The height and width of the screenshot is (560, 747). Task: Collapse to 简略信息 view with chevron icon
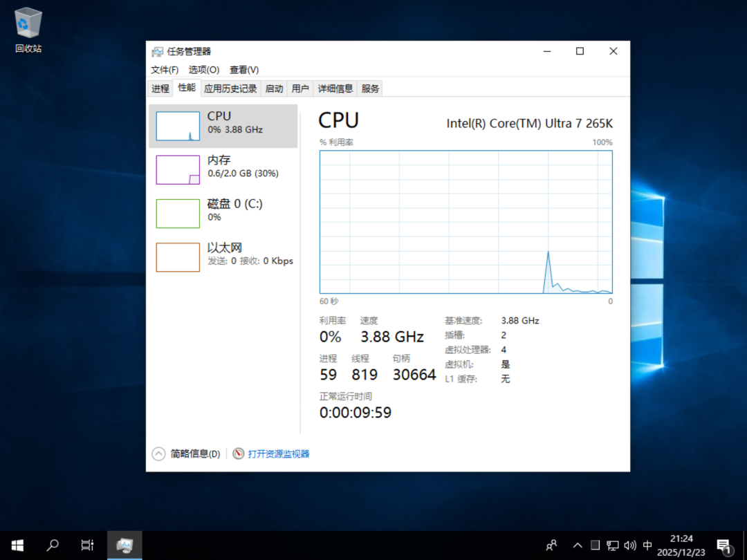click(158, 454)
